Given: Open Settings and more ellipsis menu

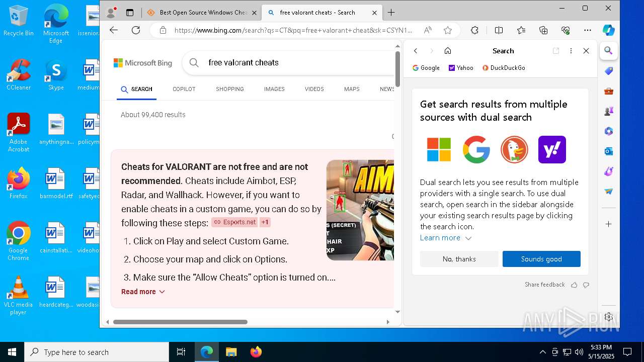Looking at the screenshot, I should (588, 30).
